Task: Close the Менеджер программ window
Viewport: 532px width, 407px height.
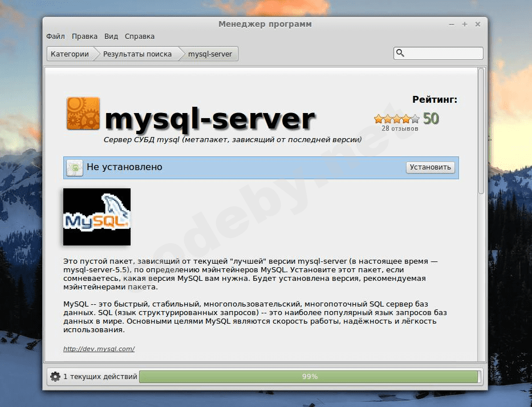Action: tap(478, 24)
